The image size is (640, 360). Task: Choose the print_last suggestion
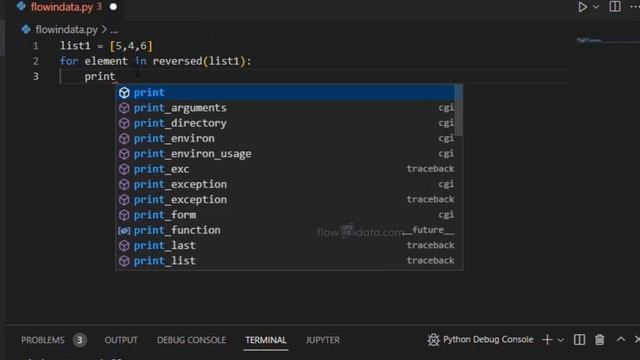coord(285,246)
